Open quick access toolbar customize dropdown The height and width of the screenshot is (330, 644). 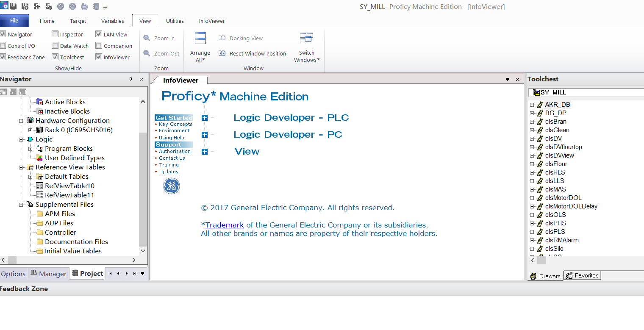pos(105,7)
